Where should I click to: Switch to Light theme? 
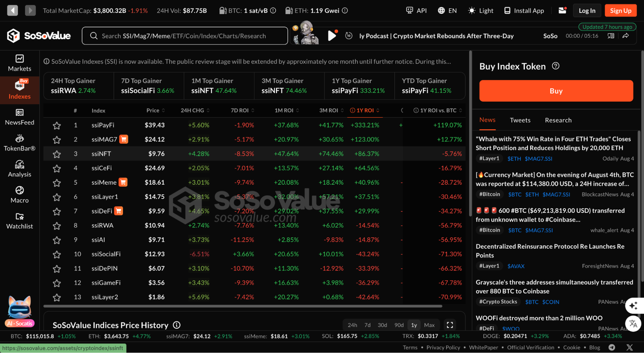[481, 10]
